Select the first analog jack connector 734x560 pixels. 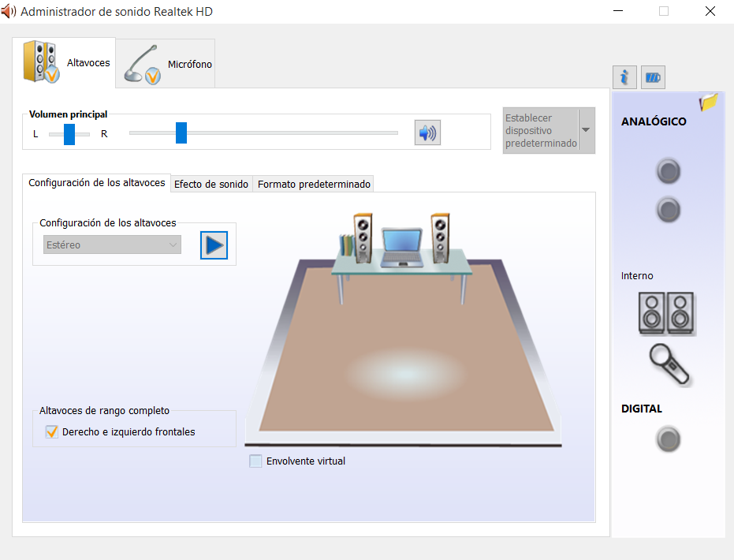point(668,171)
